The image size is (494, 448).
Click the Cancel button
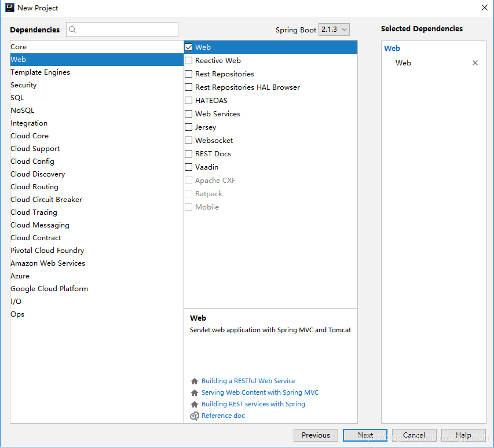[414, 435]
